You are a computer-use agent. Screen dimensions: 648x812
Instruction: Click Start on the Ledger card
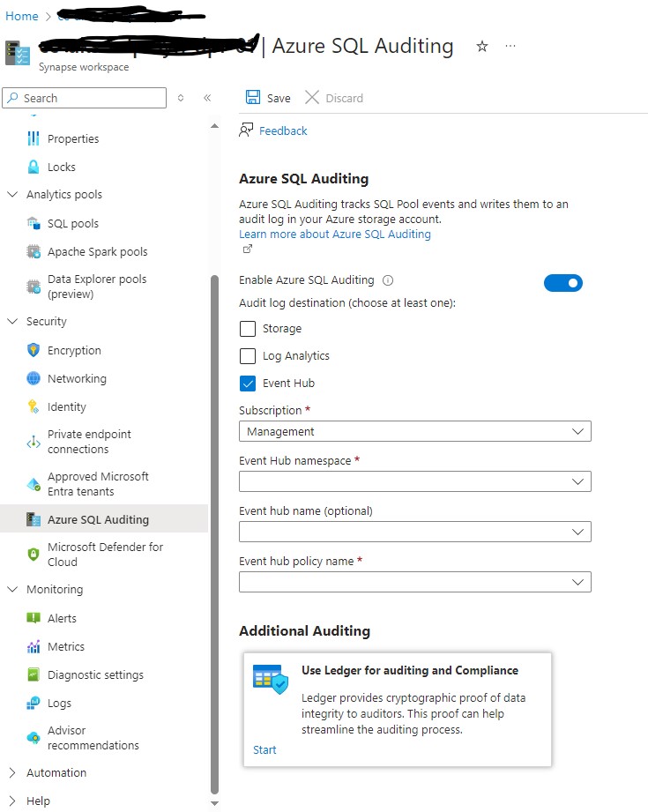click(x=264, y=750)
